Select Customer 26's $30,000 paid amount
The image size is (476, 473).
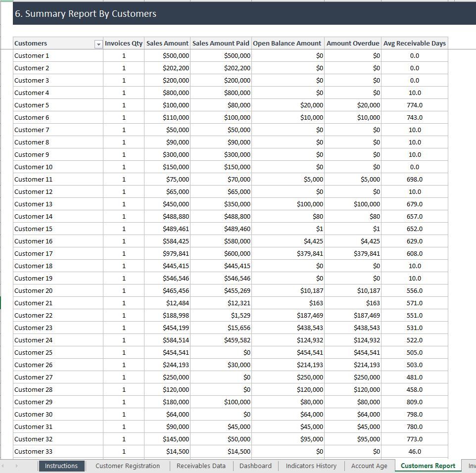tap(221, 365)
